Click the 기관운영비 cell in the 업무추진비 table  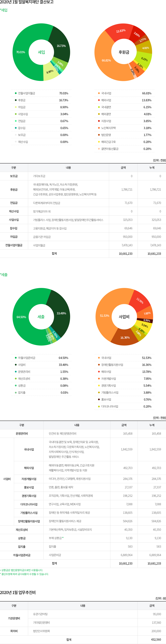(x=14, y=618)
